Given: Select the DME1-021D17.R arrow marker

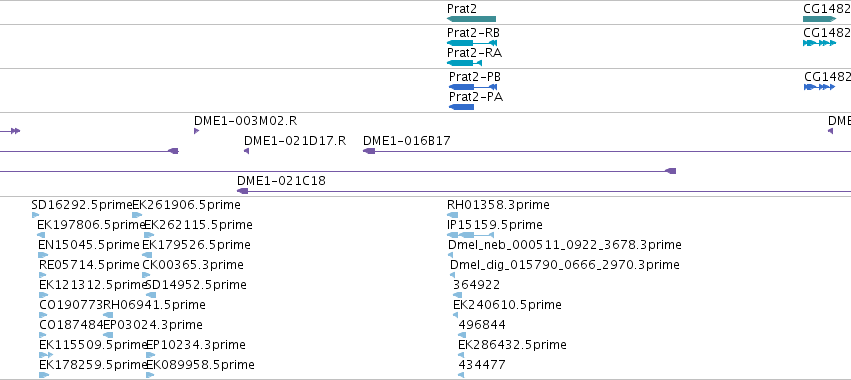Looking at the screenshot, I should (246, 151).
